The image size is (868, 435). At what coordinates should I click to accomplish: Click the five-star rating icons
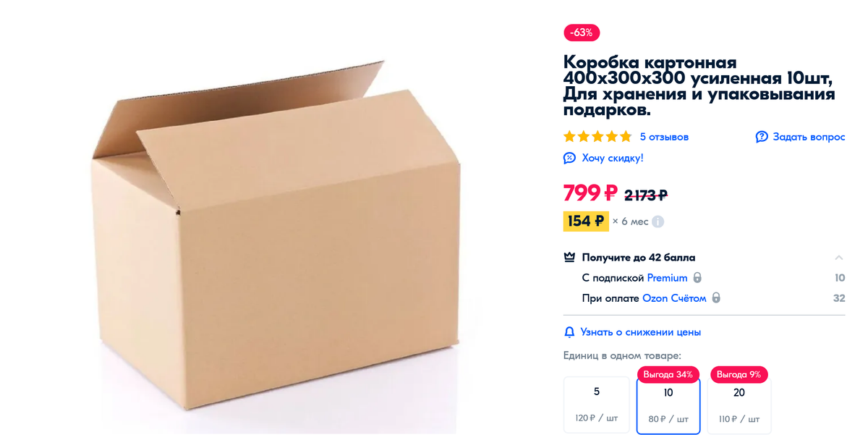[597, 137]
